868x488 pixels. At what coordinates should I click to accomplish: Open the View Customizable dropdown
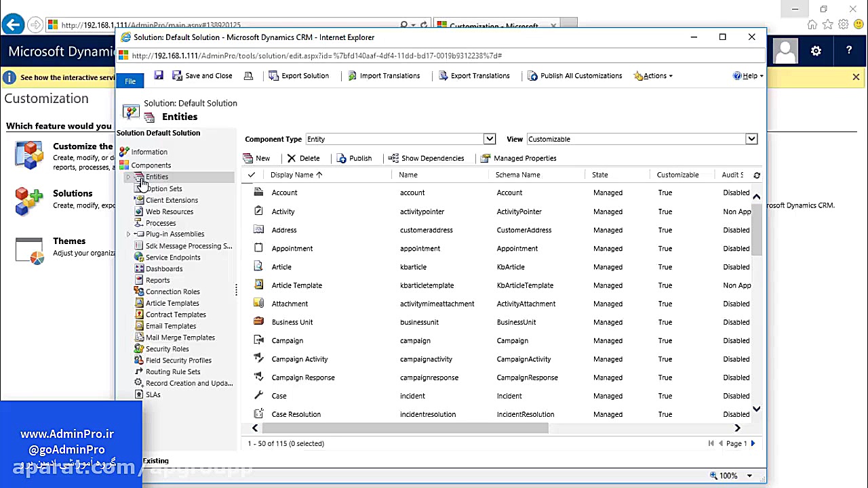tap(751, 139)
